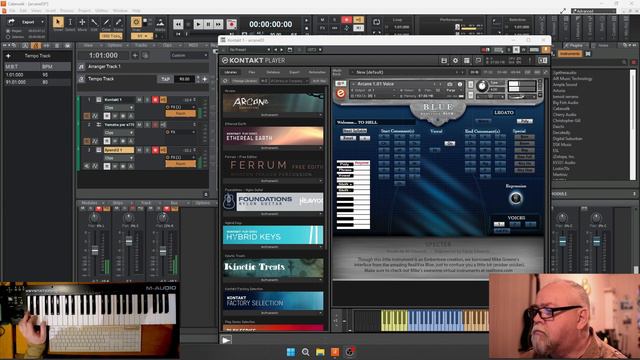Viewport: 640px width, 360px height.
Task: Click the Arranger Track 1 icon
Action: tap(81, 67)
